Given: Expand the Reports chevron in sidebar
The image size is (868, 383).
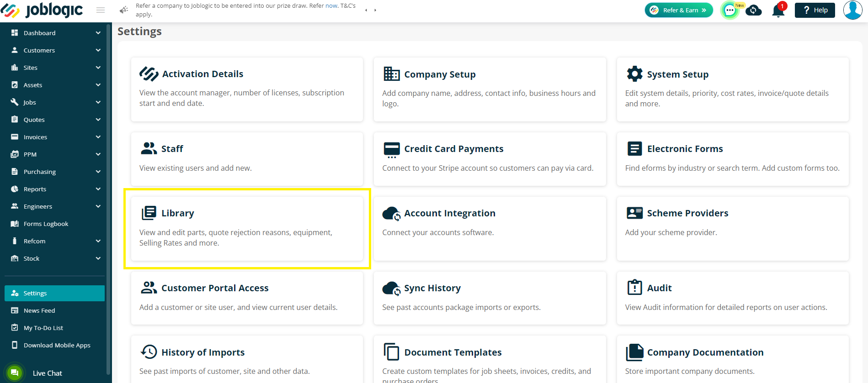Looking at the screenshot, I should click(98, 189).
